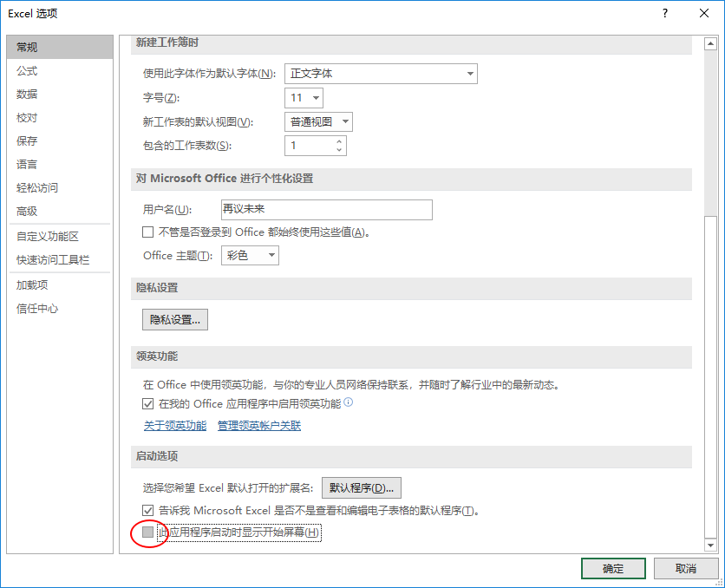The width and height of the screenshot is (725, 588).
Task: Toggle 告诉我 Microsoft Excel 是否不是默认程序 checkbox
Action: point(147,511)
